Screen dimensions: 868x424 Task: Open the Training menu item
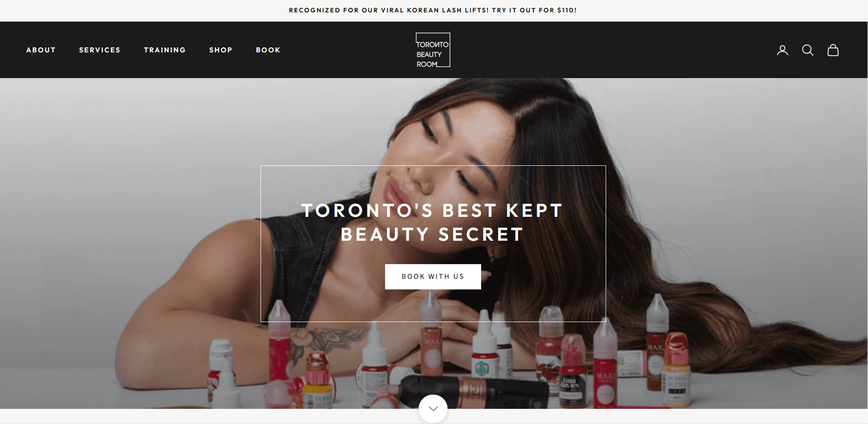(x=165, y=50)
